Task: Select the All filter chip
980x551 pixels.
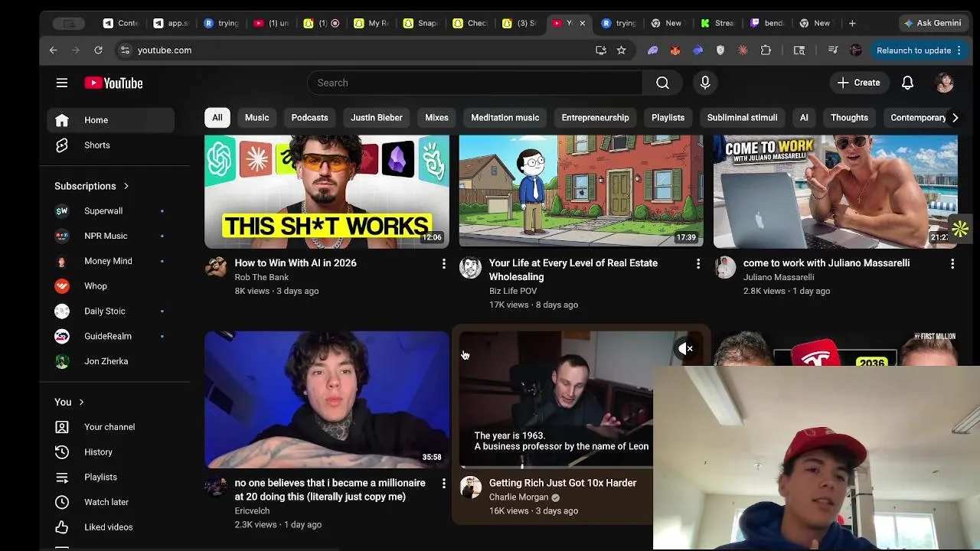Action: [217, 118]
